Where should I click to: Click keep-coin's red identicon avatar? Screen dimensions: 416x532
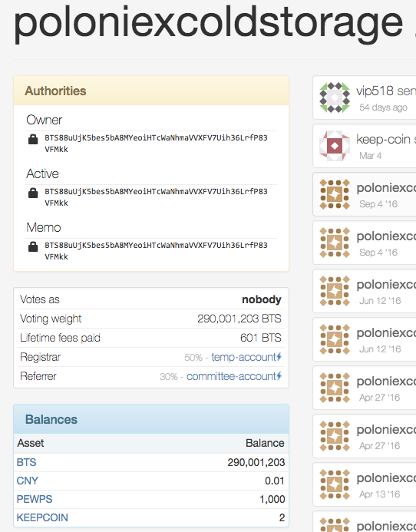[x=335, y=146]
